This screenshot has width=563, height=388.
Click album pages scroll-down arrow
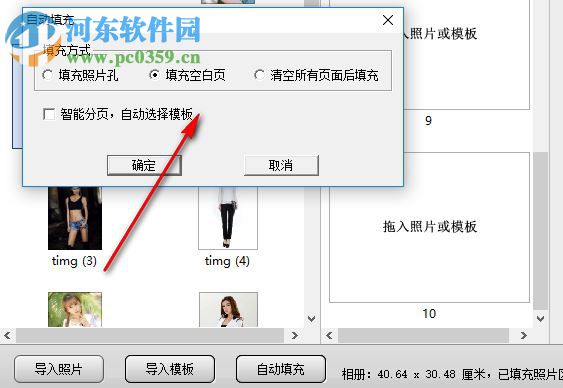pyautogui.click(x=540, y=319)
